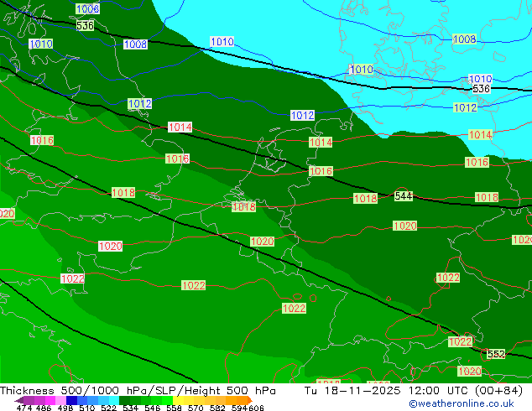This screenshot has width=532, height=411.
Task: Click legend value 570
Action: [x=196, y=408]
